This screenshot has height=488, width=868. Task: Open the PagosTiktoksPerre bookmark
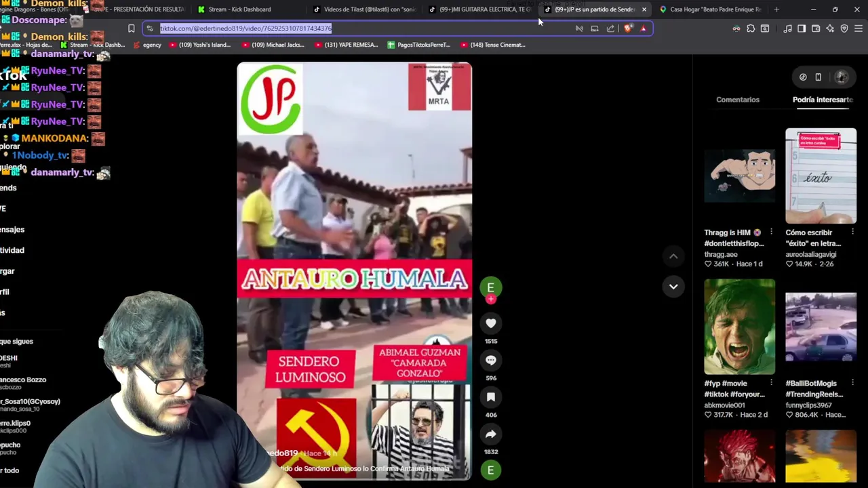[419, 45]
